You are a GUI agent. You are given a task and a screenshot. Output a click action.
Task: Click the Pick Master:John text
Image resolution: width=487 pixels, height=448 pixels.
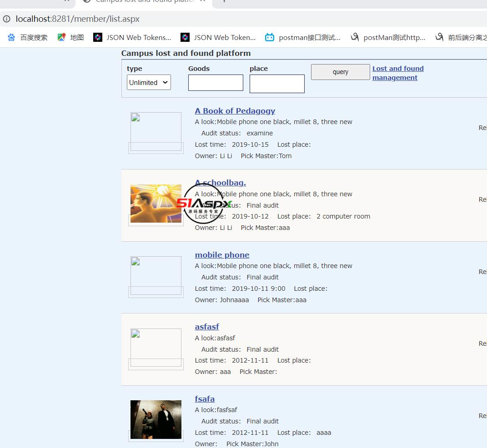[x=252, y=444]
